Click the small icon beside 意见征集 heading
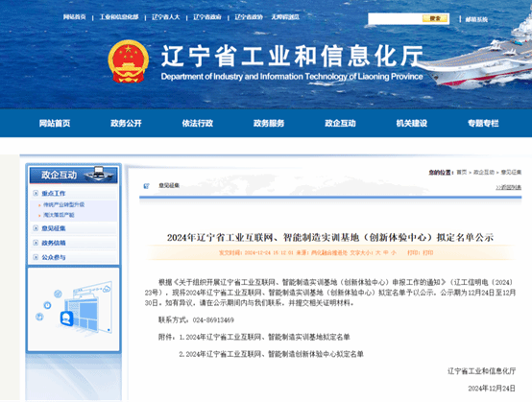Viewport: 532px width, 402px height. pyautogui.click(x=146, y=186)
